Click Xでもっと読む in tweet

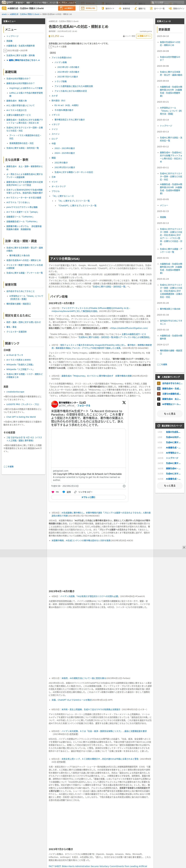point(89,497)
